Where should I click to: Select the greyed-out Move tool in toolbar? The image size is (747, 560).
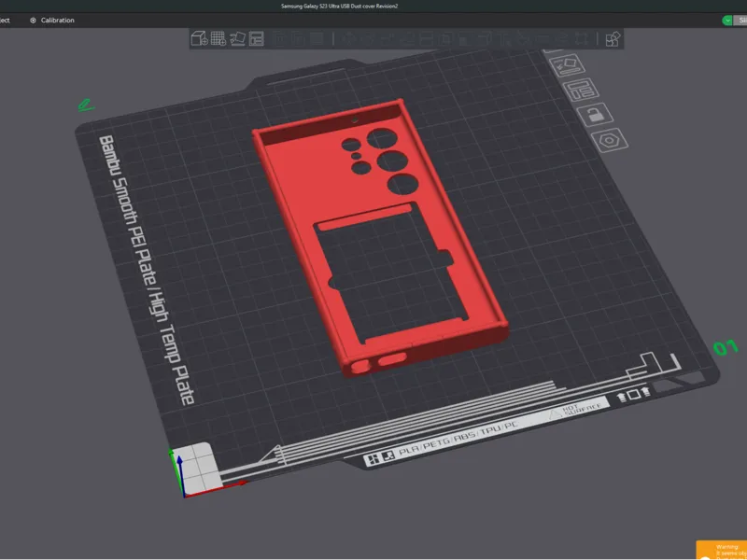tap(349, 38)
